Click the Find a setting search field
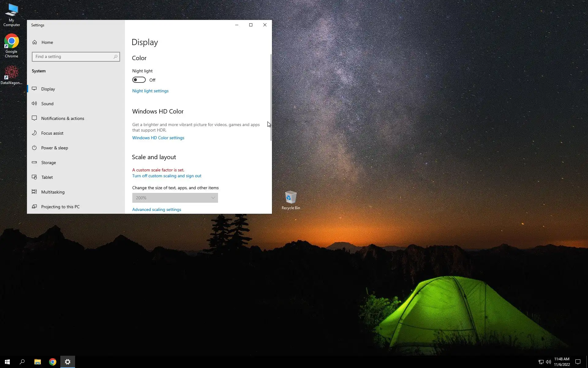This screenshot has width=588, height=368. tap(73, 57)
